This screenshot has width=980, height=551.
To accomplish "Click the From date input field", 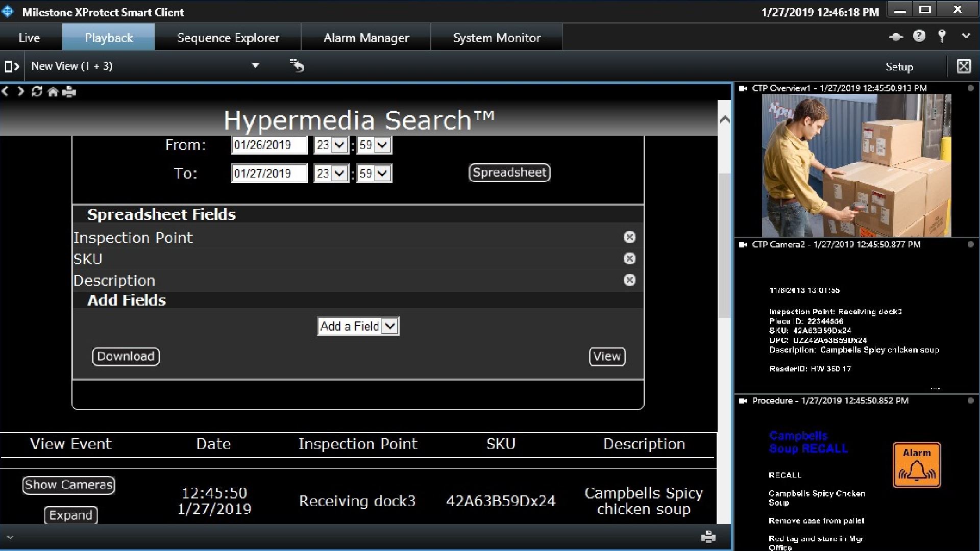I will click(269, 145).
